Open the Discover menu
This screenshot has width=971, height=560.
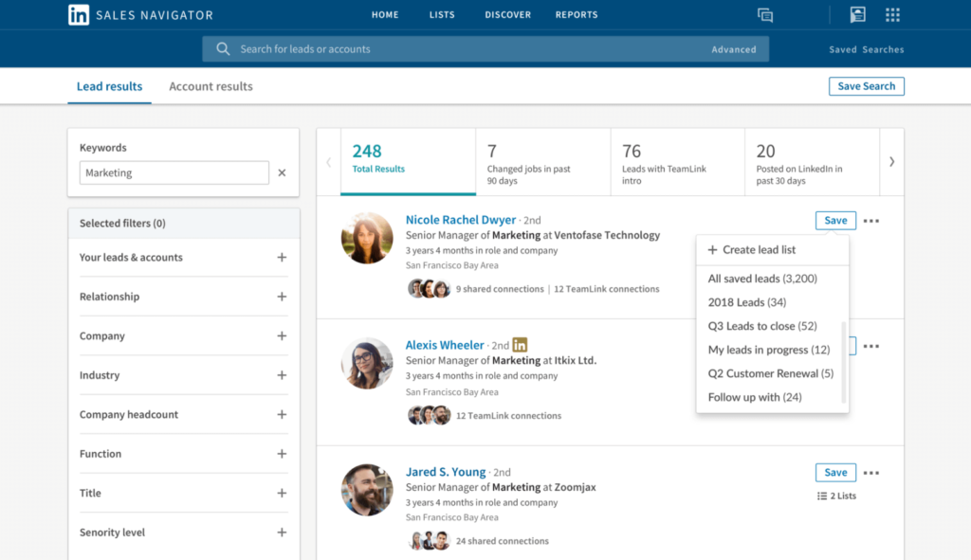(508, 15)
